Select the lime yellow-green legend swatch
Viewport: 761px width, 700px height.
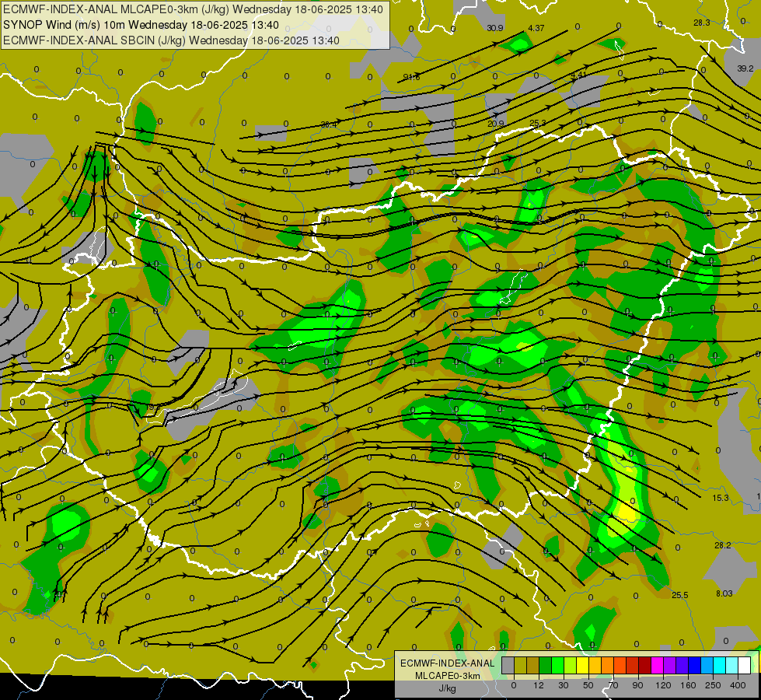571,665
